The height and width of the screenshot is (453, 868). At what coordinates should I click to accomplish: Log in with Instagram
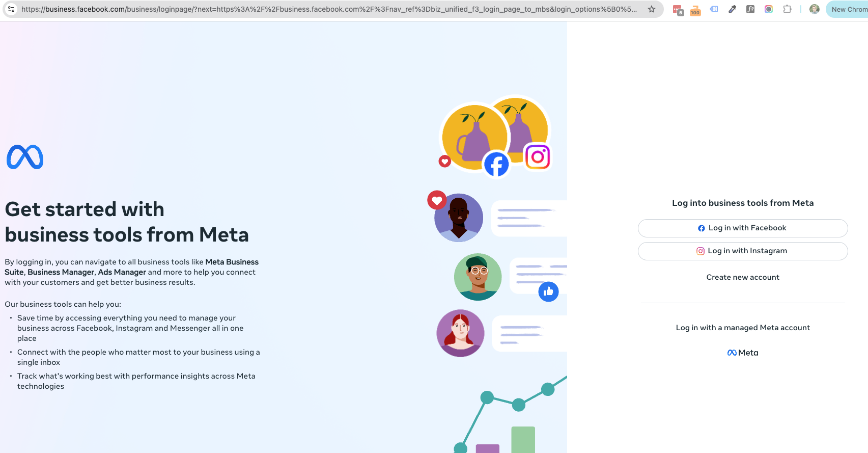(743, 251)
